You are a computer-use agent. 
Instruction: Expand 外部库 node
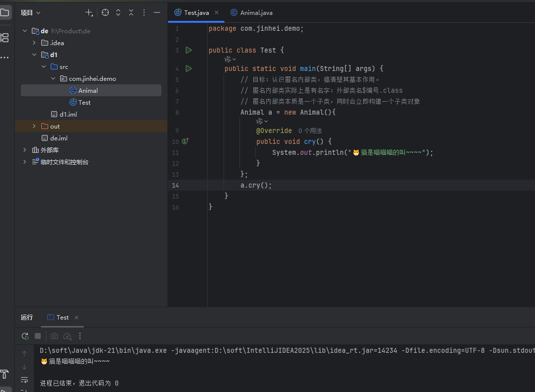point(25,150)
